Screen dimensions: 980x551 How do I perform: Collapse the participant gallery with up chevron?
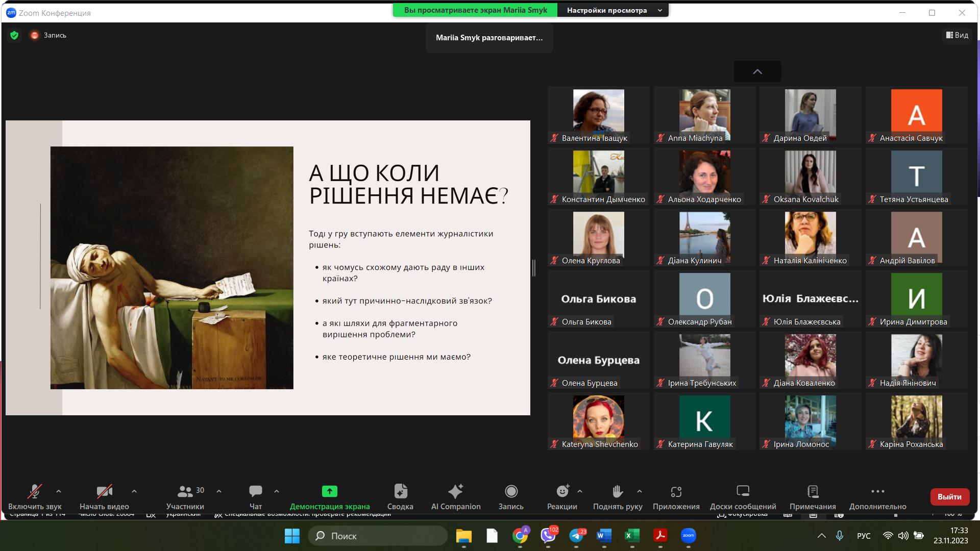pyautogui.click(x=757, y=72)
